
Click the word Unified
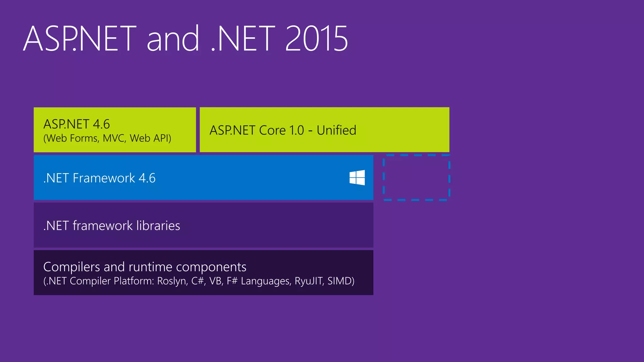click(x=336, y=130)
